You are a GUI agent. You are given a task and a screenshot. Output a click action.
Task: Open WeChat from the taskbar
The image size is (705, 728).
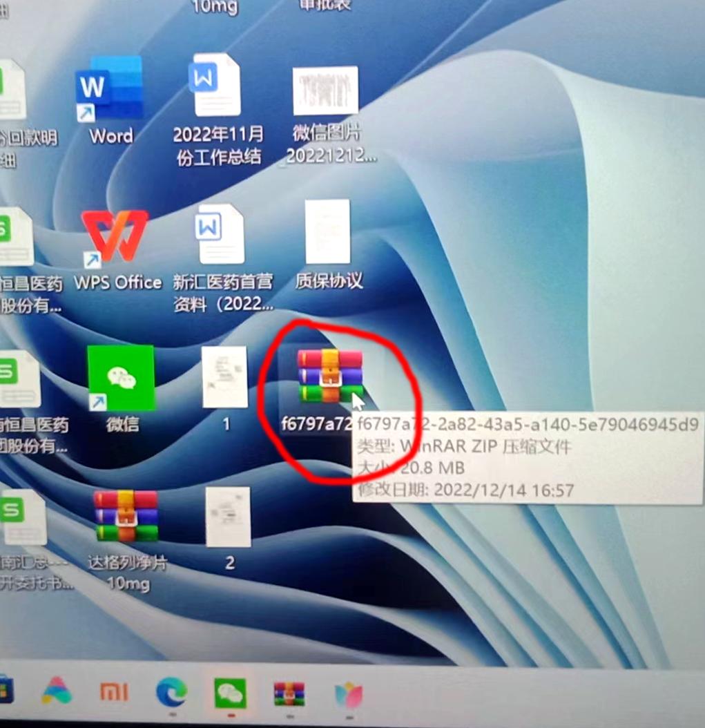[230, 693]
